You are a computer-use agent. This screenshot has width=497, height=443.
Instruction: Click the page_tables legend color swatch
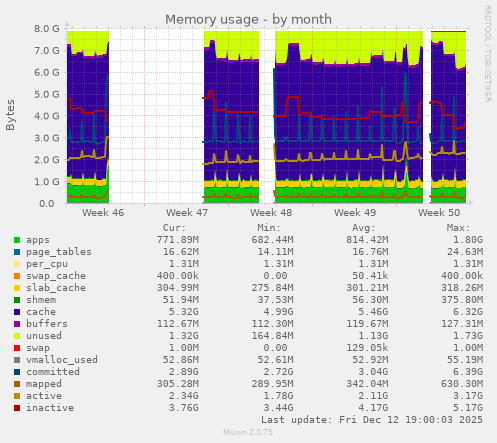[x=17, y=252]
